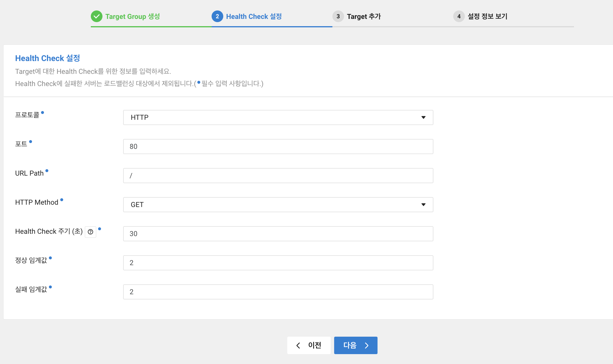Open Health Check 주기 help question icon
613x364 pixels.
(x=91, y=232)
